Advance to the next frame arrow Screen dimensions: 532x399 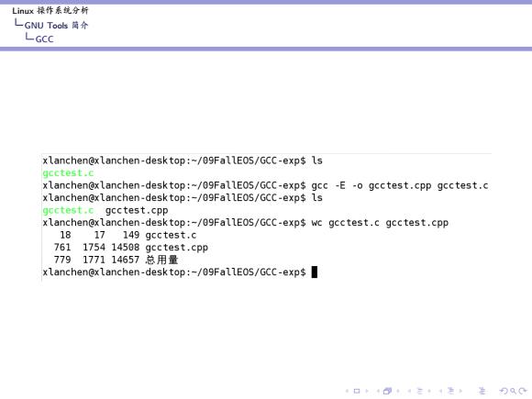[x=398, y=391]
